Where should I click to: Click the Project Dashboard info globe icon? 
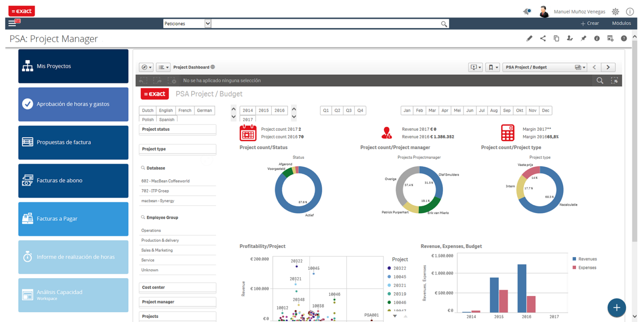pos(213,67)
